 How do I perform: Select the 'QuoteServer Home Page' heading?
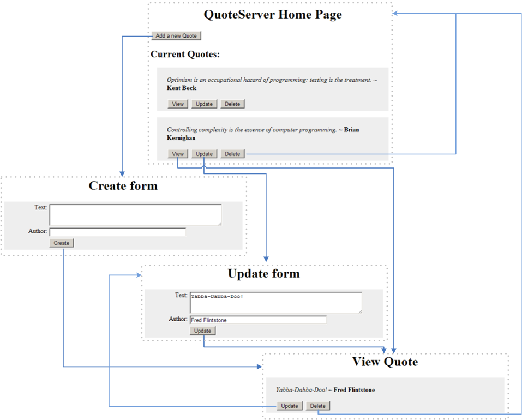coord(273,15)
